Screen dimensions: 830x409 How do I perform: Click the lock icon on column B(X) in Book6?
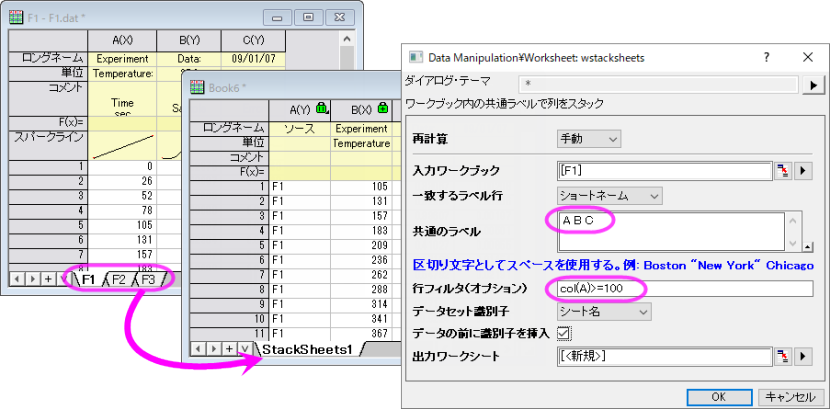(383, 108)
